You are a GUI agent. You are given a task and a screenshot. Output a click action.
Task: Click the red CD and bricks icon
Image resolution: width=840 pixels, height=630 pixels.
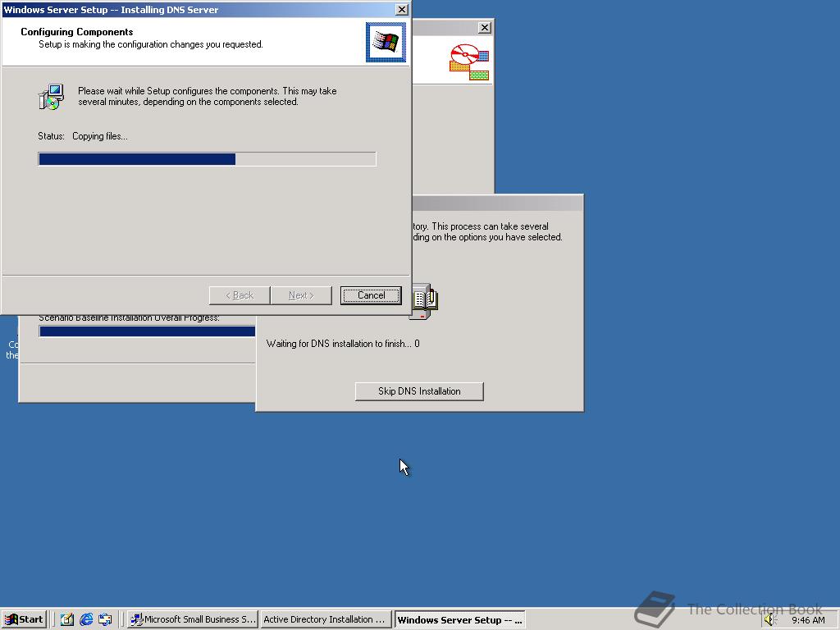point(469,62)
